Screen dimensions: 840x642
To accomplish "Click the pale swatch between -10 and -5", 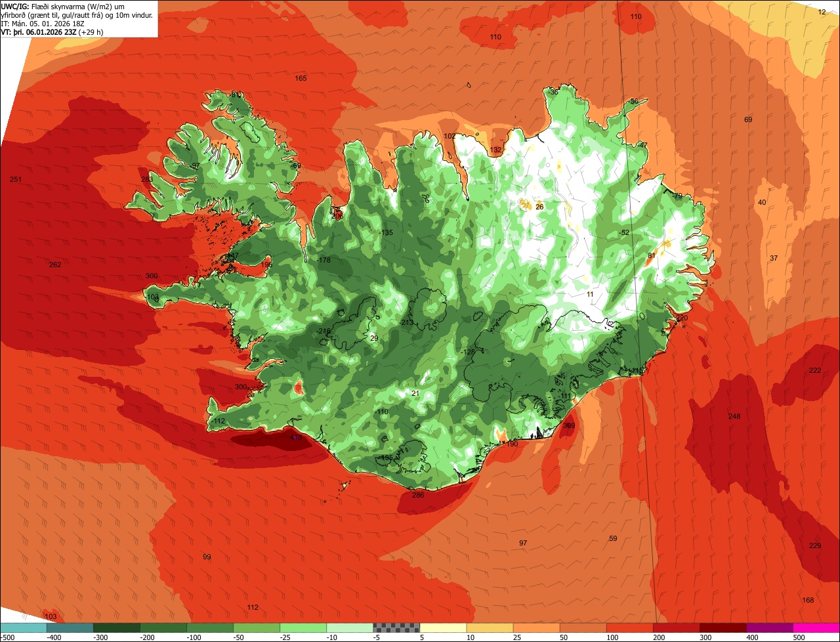I will [x=350, y=628].
